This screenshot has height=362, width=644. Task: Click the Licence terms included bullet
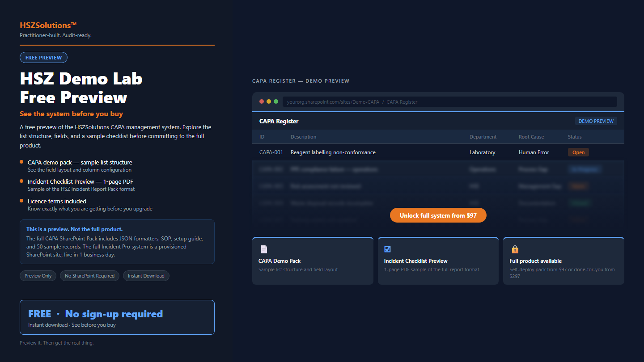pyautogui.click(x=57, y=202)
